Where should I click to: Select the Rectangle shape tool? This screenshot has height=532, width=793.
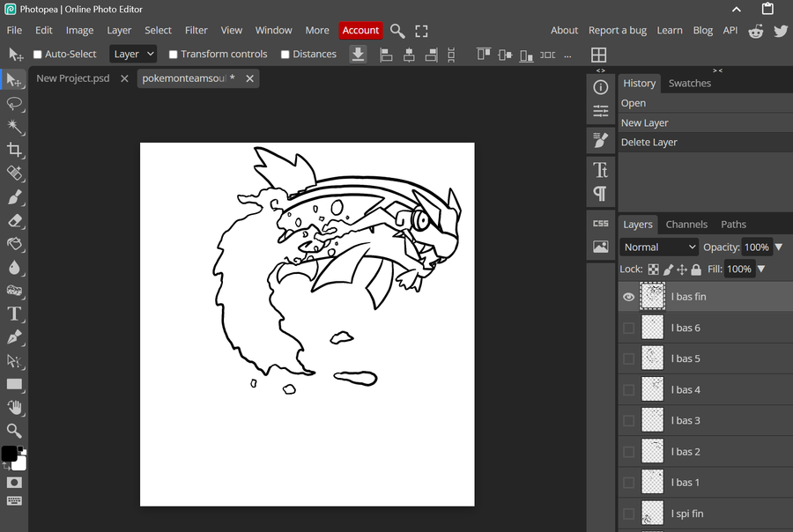point(14,384)
